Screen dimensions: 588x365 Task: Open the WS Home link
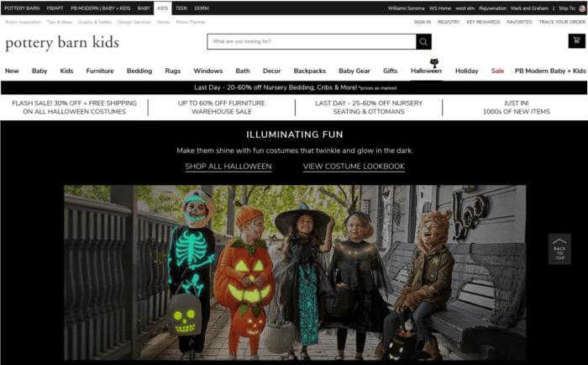[440, 8]
